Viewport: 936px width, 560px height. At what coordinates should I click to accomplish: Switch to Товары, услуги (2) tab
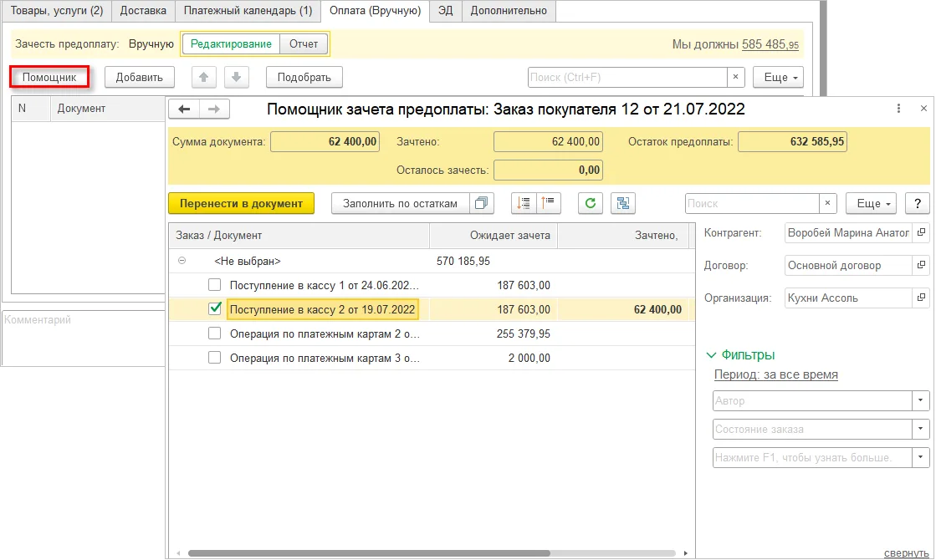pos(57,11)
